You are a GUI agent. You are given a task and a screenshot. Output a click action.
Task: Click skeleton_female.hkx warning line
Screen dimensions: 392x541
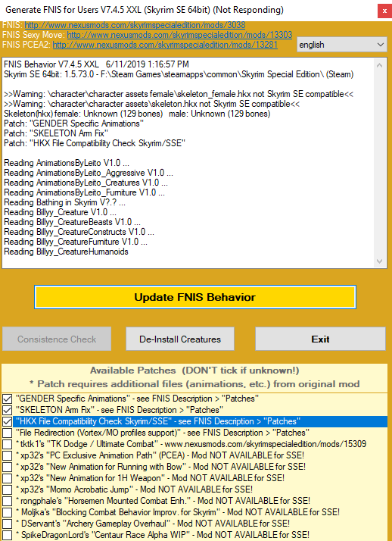(179, 94)
